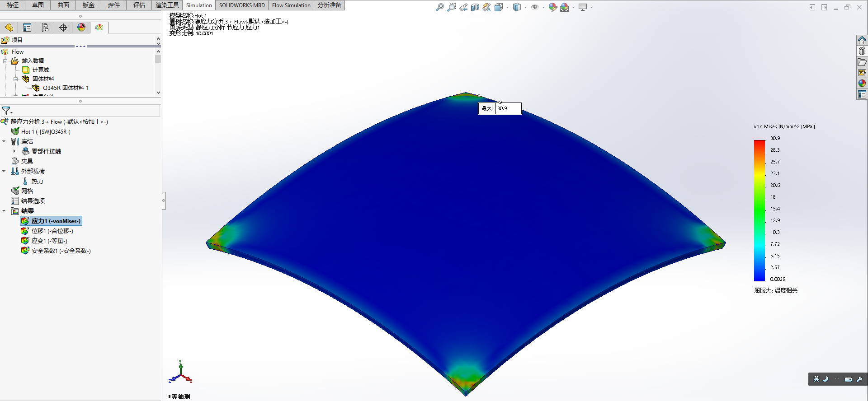The height and width of the screenshot is (401, 868).
Task: Open Hide/Show Items dropdown arrow
Action: 543,7
